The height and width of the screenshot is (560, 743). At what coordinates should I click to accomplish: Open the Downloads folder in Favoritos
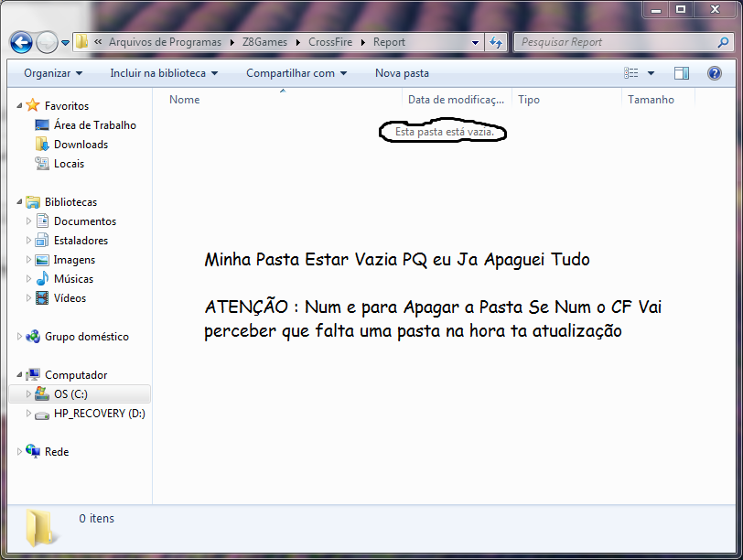coord(81,144)
